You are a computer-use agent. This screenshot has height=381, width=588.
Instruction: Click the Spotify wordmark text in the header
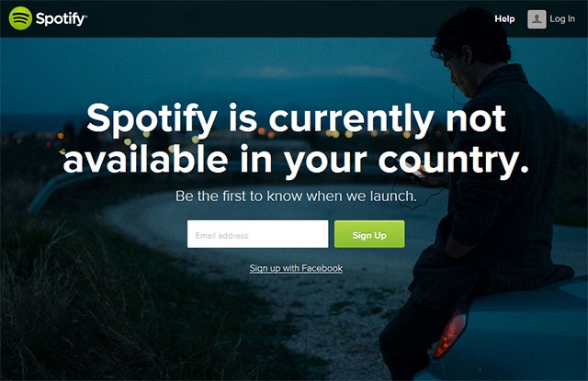62,18
